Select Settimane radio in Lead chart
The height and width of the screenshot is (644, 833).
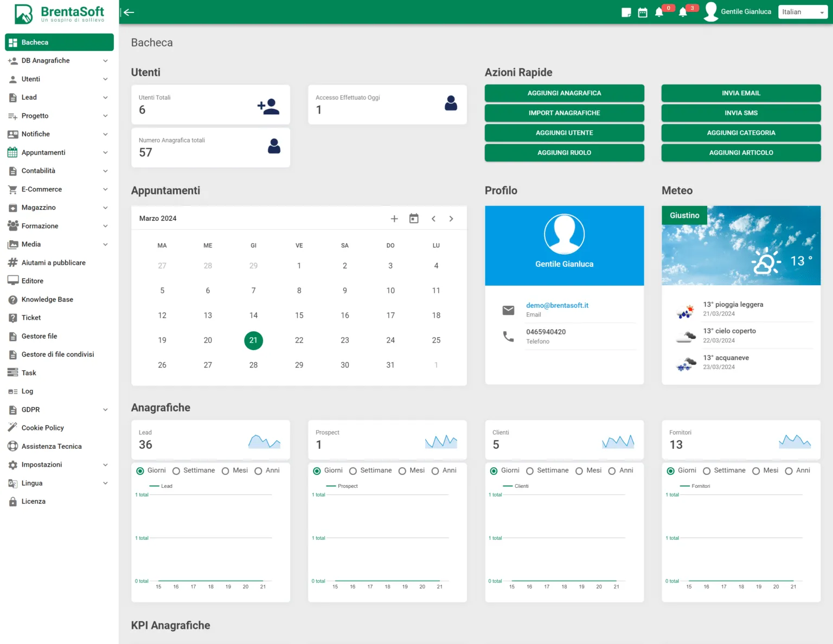click(176, 471)
